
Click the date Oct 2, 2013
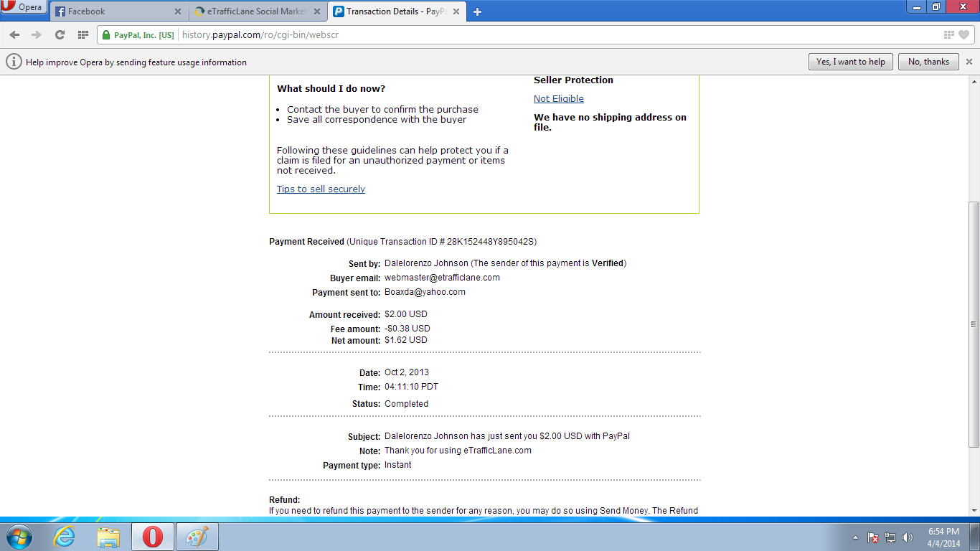click(407, 372)
